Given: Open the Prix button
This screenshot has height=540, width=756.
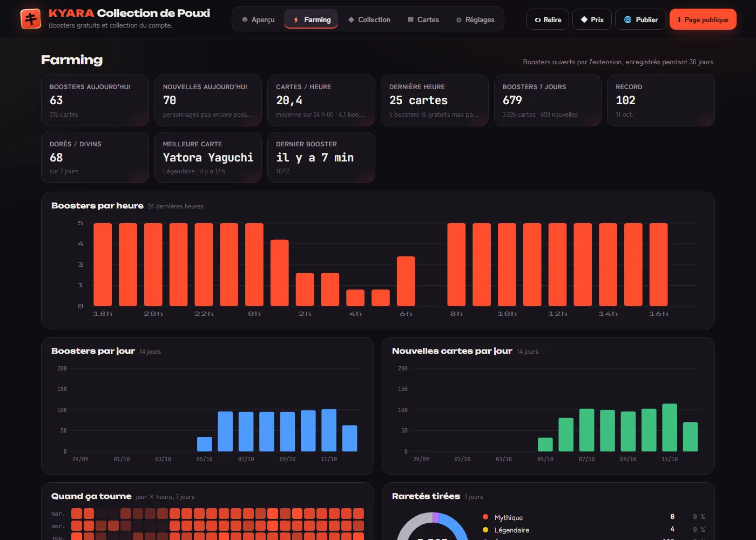Looking at the screenshot, I should [592, 19].
